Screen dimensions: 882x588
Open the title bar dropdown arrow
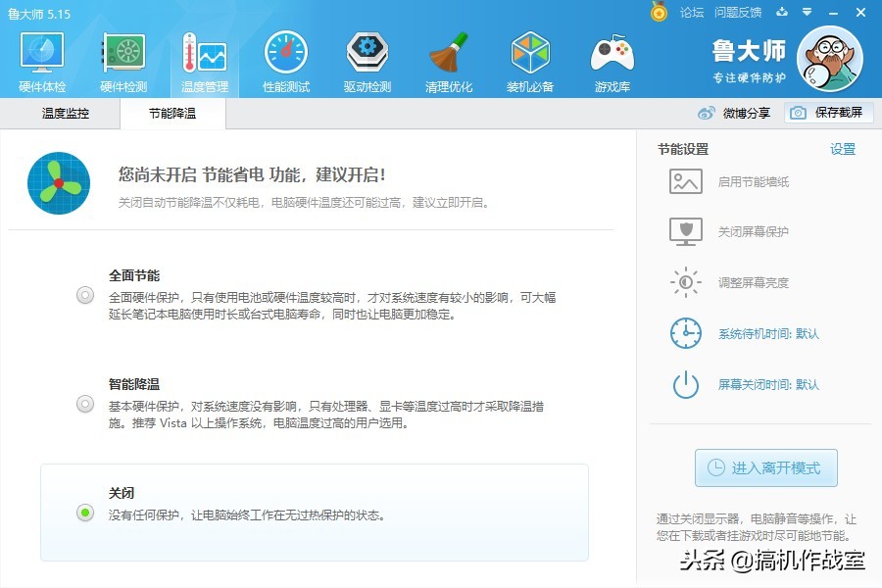(806, 13)
